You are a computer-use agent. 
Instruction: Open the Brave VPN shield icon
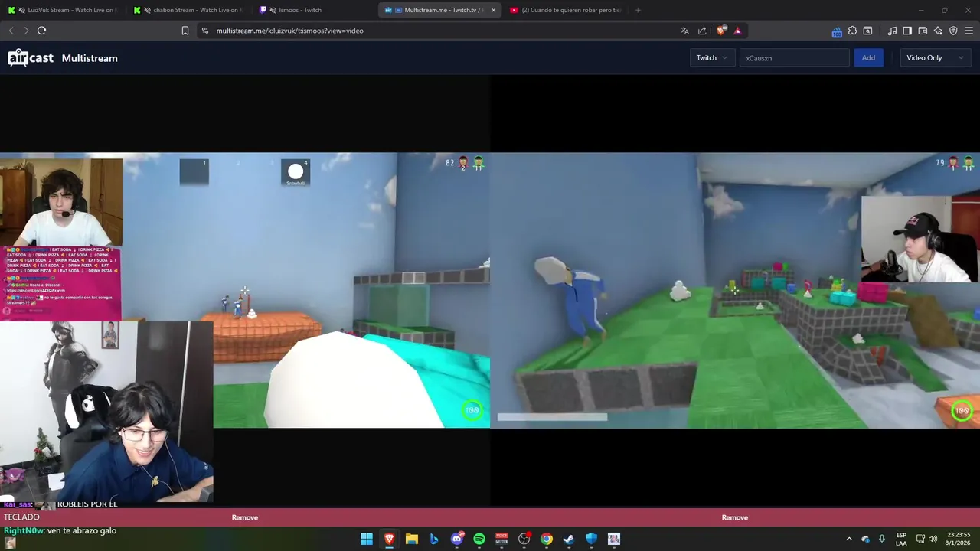click(953, 31)
